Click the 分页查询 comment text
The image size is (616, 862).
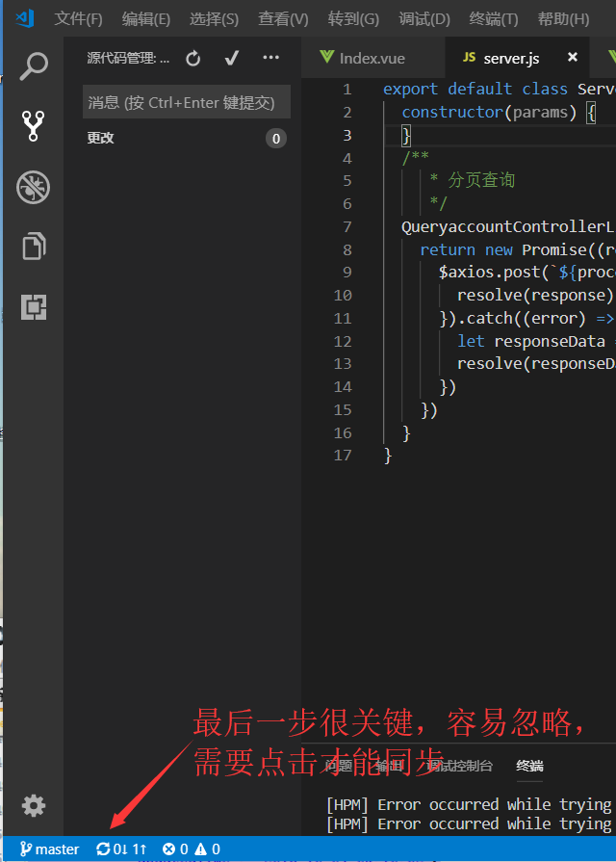481,180
